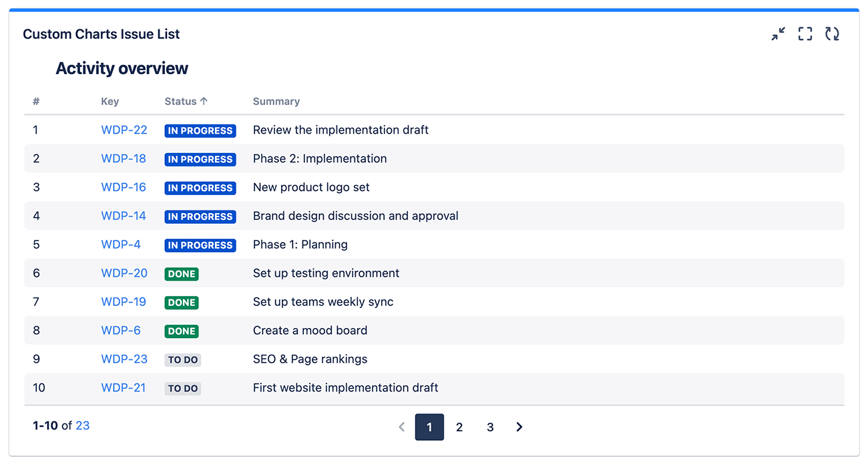Sort issues by the Summary column header
This screenshot has width=868, height=465.
[x=276, y=101]
